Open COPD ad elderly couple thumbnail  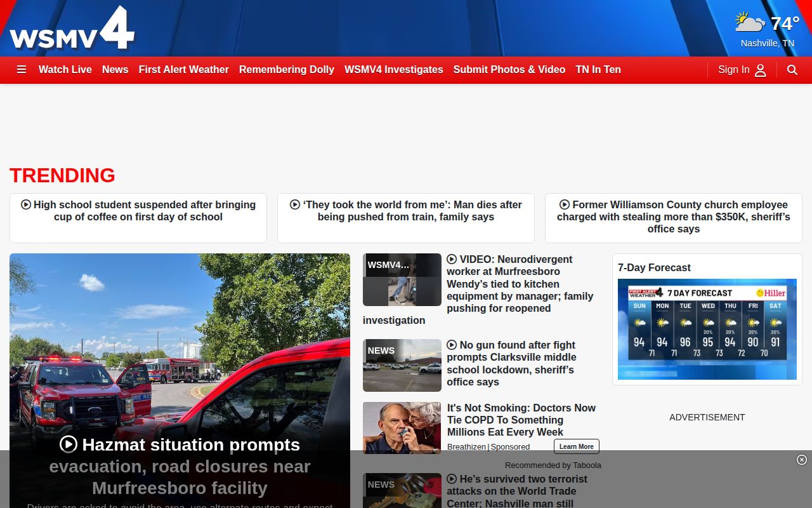[x=402, y=428]
